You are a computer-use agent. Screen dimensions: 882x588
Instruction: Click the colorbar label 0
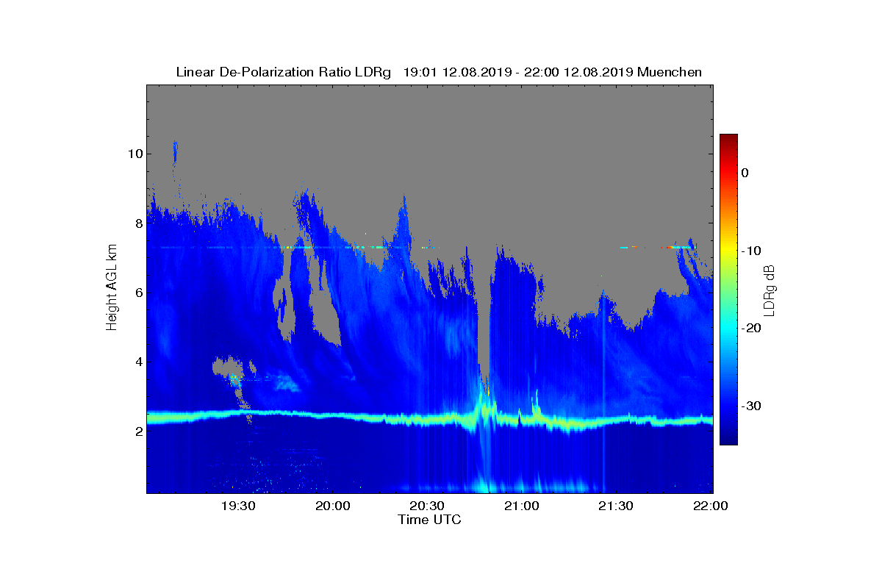pyautogui.click(x=745, y=173)
